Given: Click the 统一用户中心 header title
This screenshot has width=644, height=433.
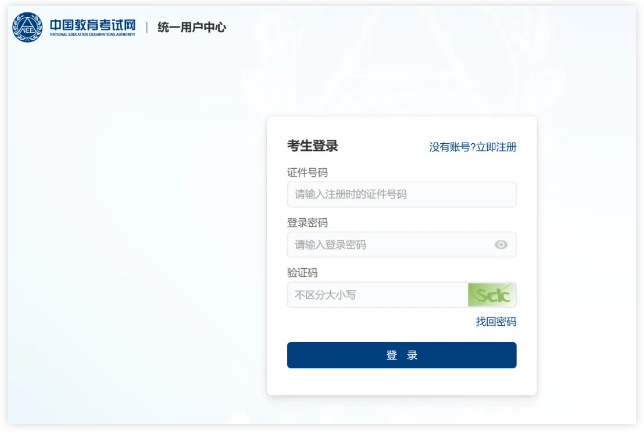Looking at the screenshot, I should 192,27.
